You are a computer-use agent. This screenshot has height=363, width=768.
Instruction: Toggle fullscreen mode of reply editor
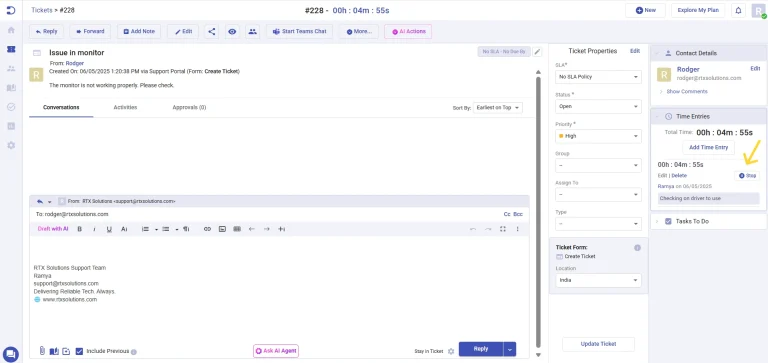coord(503,229)
